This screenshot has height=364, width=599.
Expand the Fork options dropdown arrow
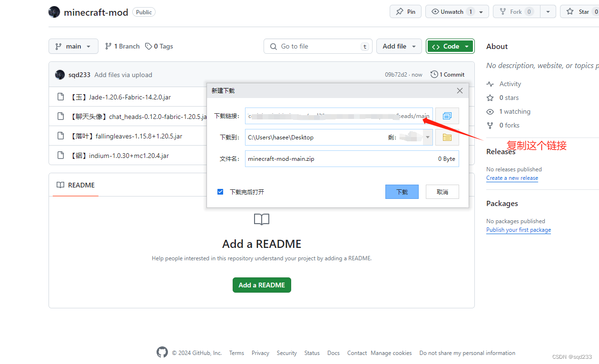click(x=549, y=12)
